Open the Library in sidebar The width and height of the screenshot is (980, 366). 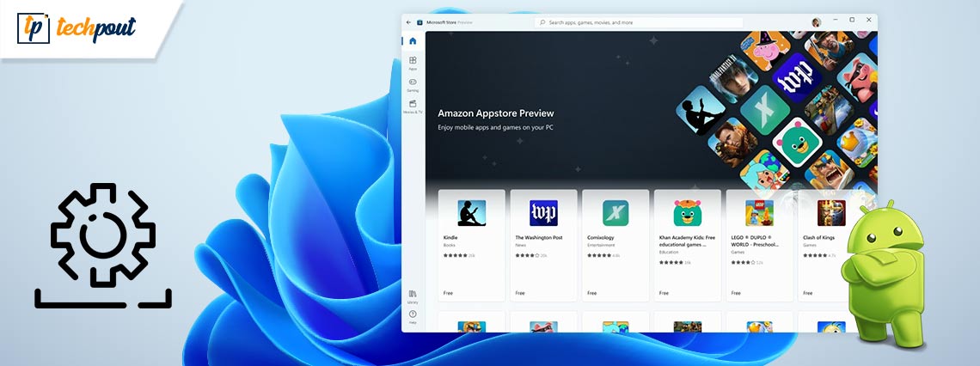pos(413,295)
